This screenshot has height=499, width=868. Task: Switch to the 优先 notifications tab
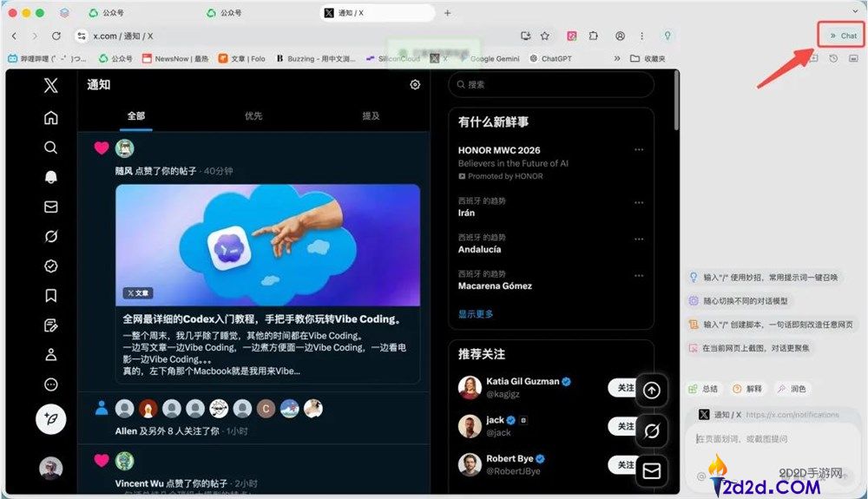(253, 116)
